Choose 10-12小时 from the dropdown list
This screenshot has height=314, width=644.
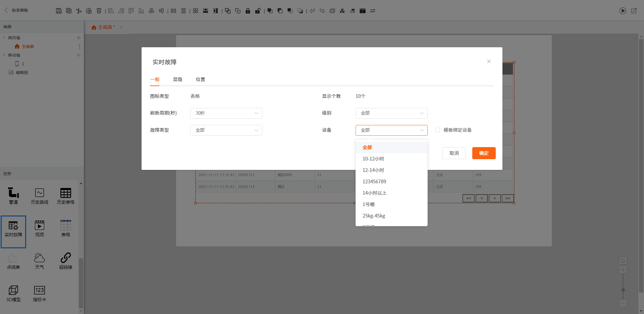(391, 159)
